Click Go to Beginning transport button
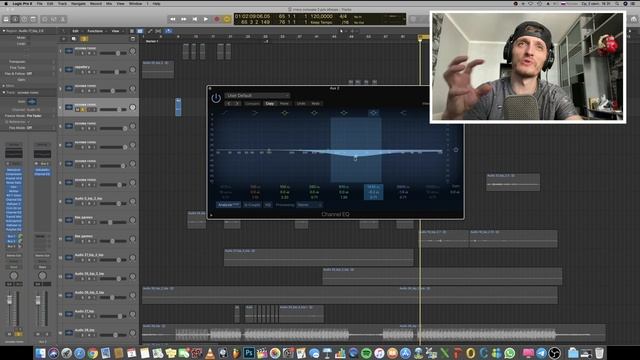640x360 pixels. pos(195,19)
